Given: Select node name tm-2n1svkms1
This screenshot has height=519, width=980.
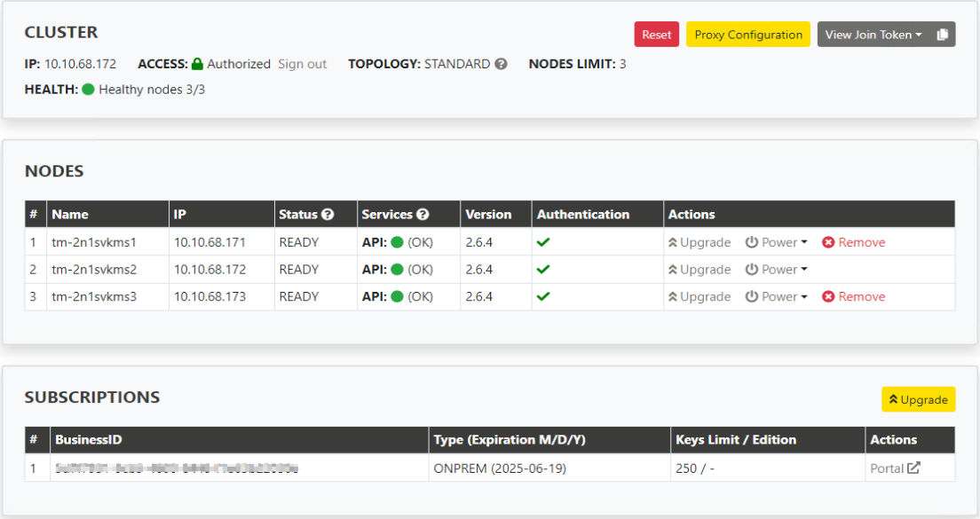Looking at the screenshot, I should click(x=94, y=242).
